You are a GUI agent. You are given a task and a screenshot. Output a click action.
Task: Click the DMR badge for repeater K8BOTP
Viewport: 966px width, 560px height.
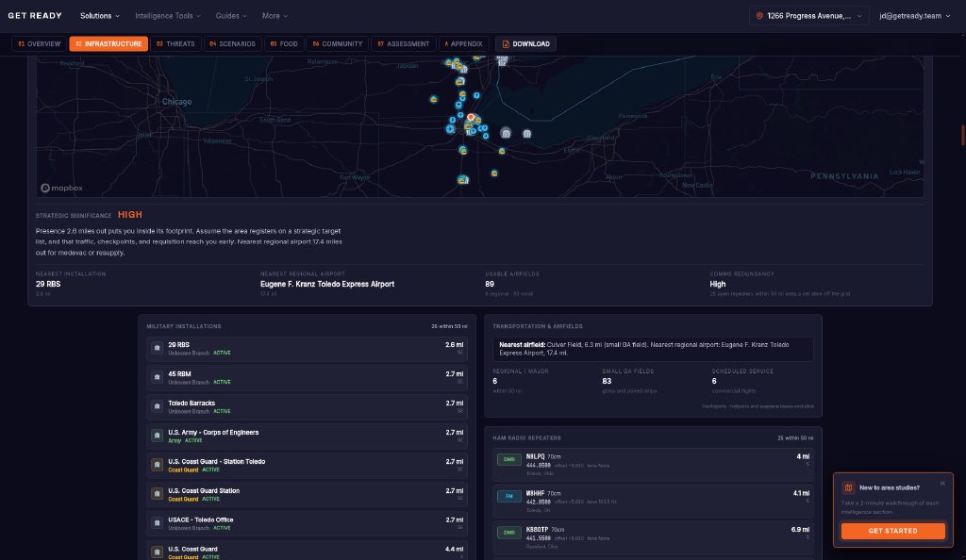(508, 533)
